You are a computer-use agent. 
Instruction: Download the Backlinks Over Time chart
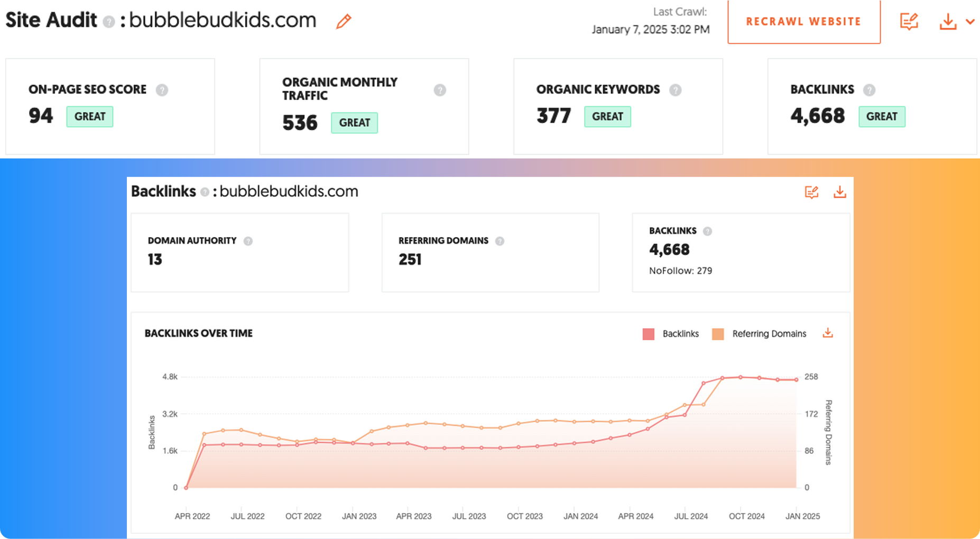click(828, 333)
